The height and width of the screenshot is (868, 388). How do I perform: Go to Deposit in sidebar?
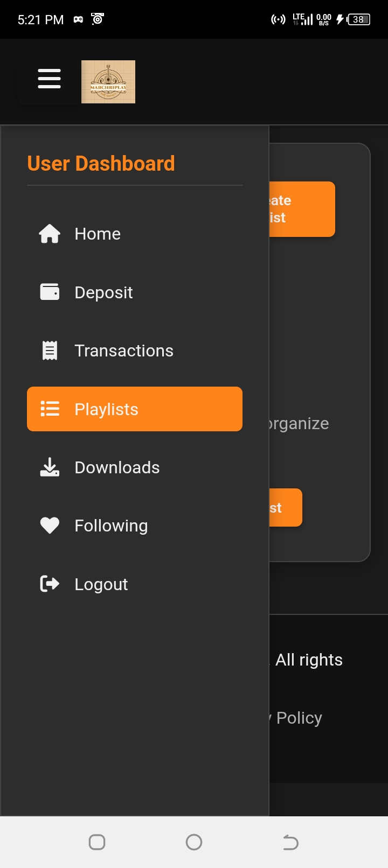coord(135,292)
